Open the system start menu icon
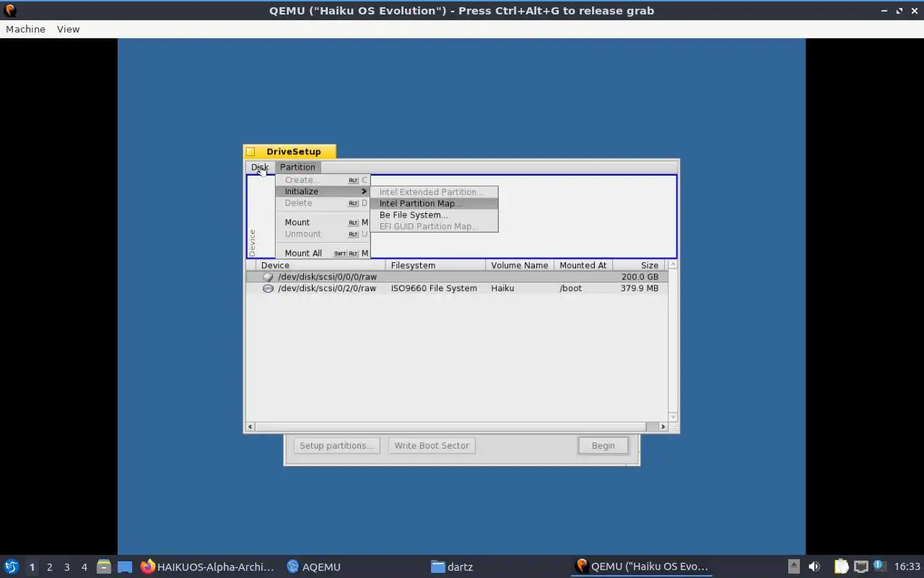Image resolution: width=924 pixels, height=578 pixels. point(11,567)
